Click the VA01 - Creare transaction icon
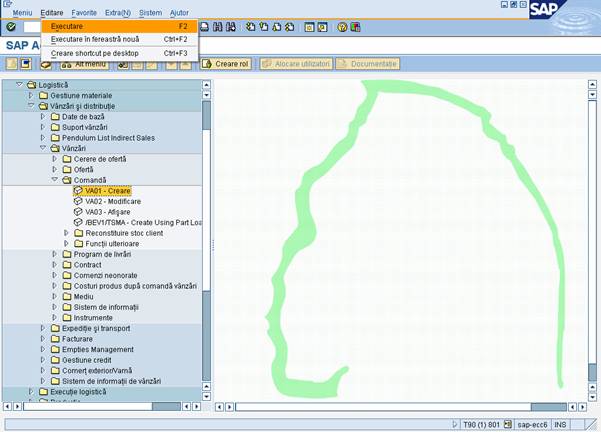This screenshot has height=432, width=601. pyautogui.click(x=78, y=191)
